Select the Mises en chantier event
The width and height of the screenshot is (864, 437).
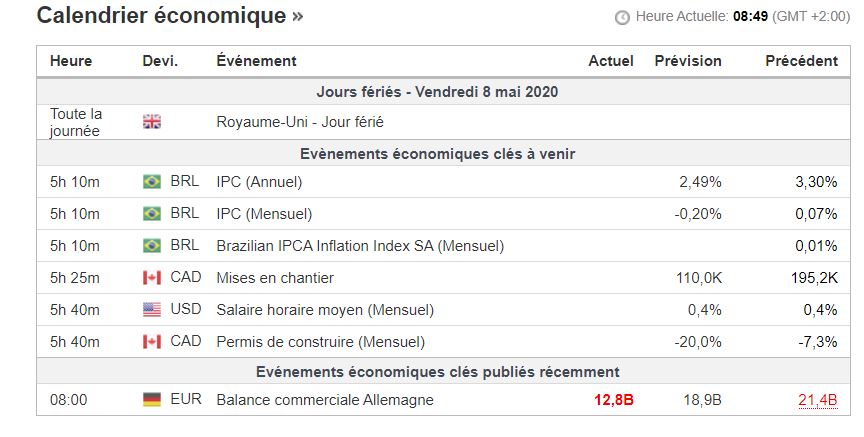[275, 278]
